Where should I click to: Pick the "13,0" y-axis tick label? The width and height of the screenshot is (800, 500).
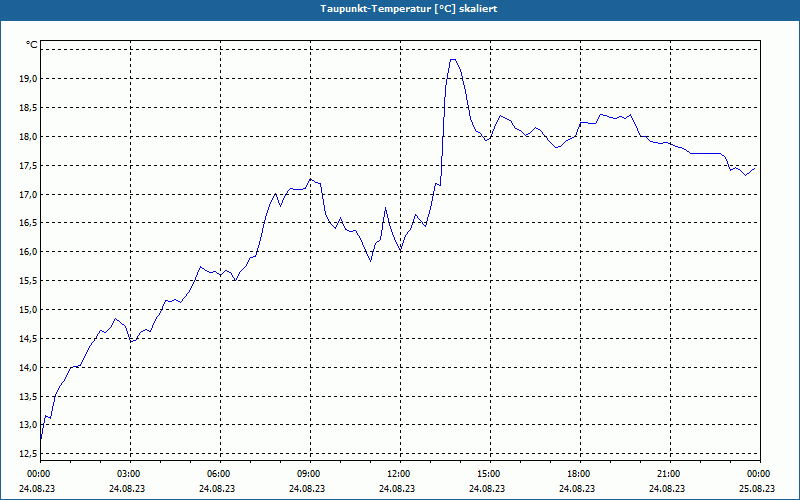[29, 425]
